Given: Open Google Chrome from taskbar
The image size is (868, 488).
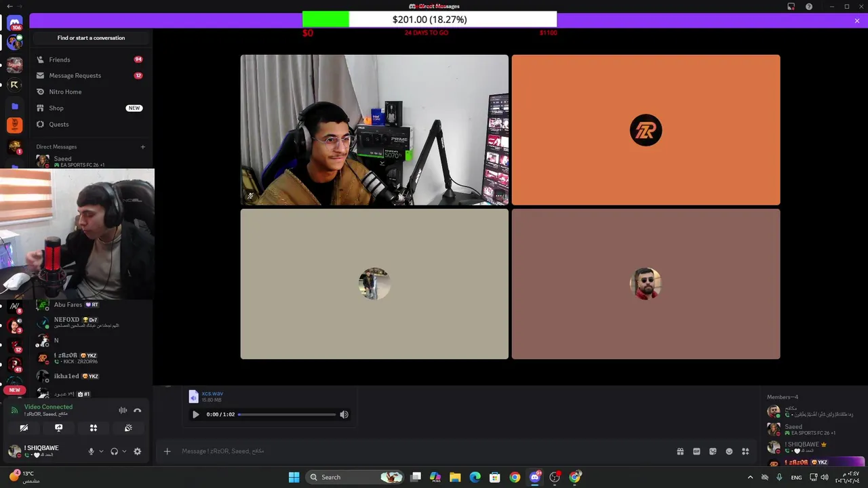Looking at the screenshot, I should coord(515,477).
